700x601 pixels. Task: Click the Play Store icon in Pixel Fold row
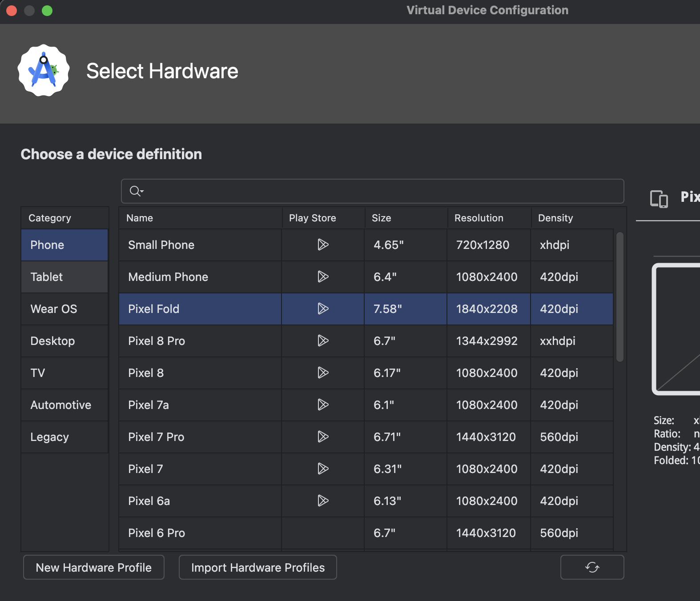pos(323,309)
